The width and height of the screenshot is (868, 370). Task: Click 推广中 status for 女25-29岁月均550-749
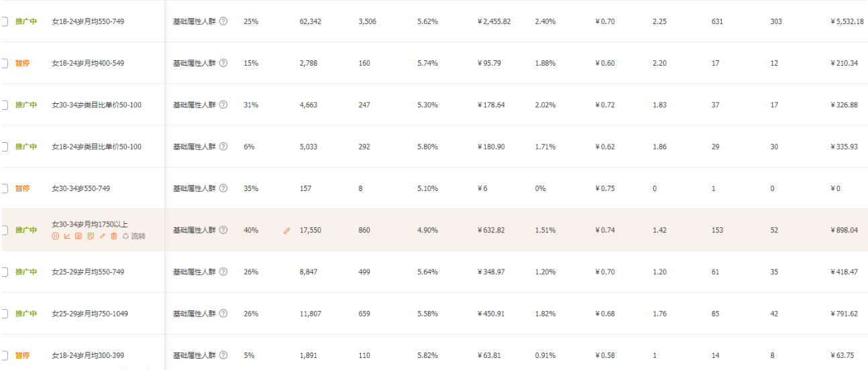click(26, 272)
